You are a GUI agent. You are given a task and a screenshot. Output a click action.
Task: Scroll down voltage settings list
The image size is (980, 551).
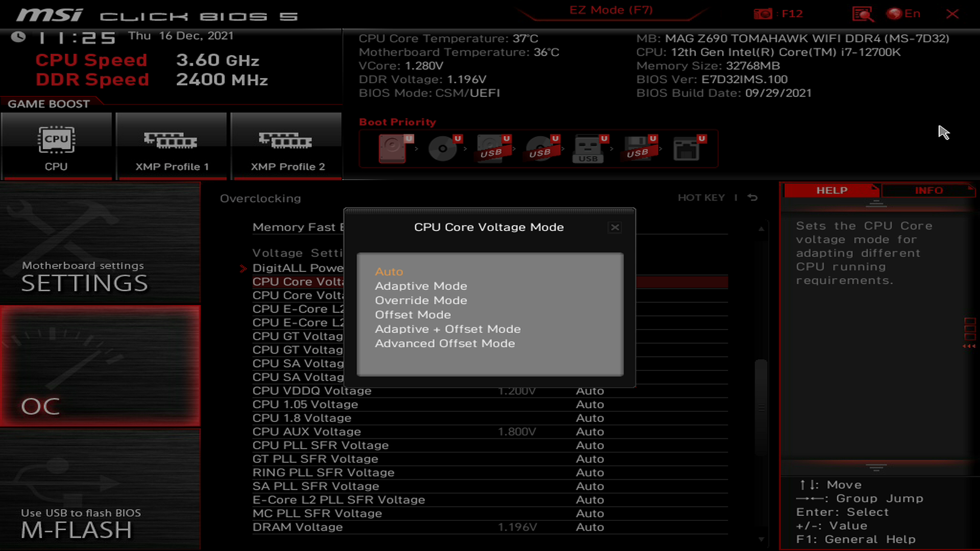[x=760, y=537]
